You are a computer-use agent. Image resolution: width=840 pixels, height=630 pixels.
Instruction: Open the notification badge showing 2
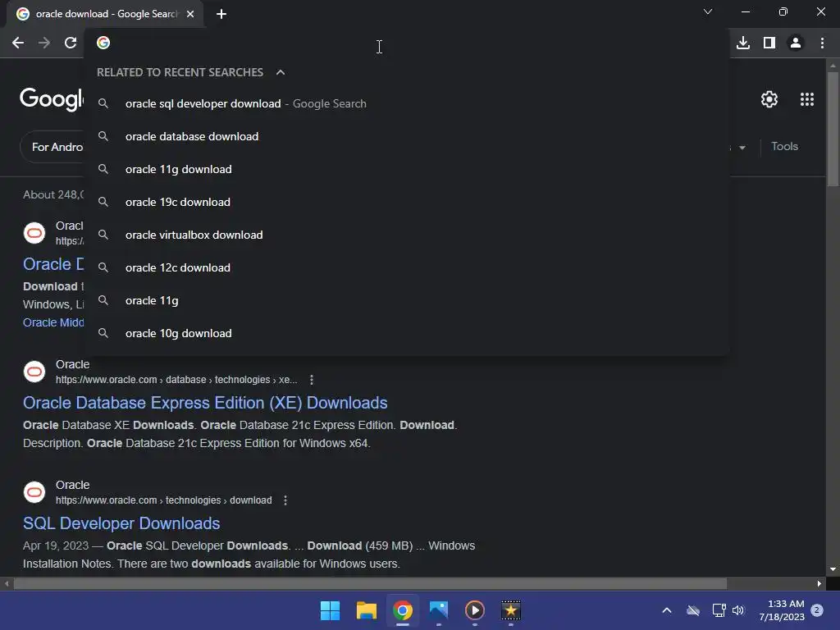[817, 609]
